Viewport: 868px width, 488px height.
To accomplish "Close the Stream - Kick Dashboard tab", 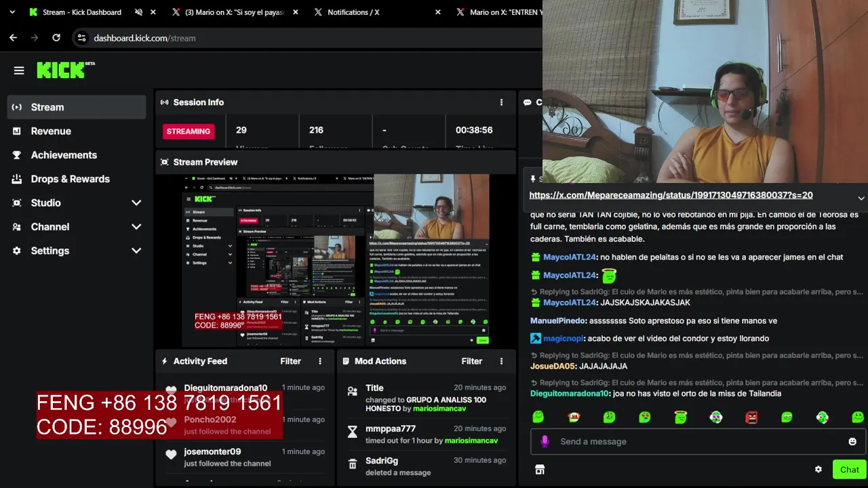I will coord(153,12).
